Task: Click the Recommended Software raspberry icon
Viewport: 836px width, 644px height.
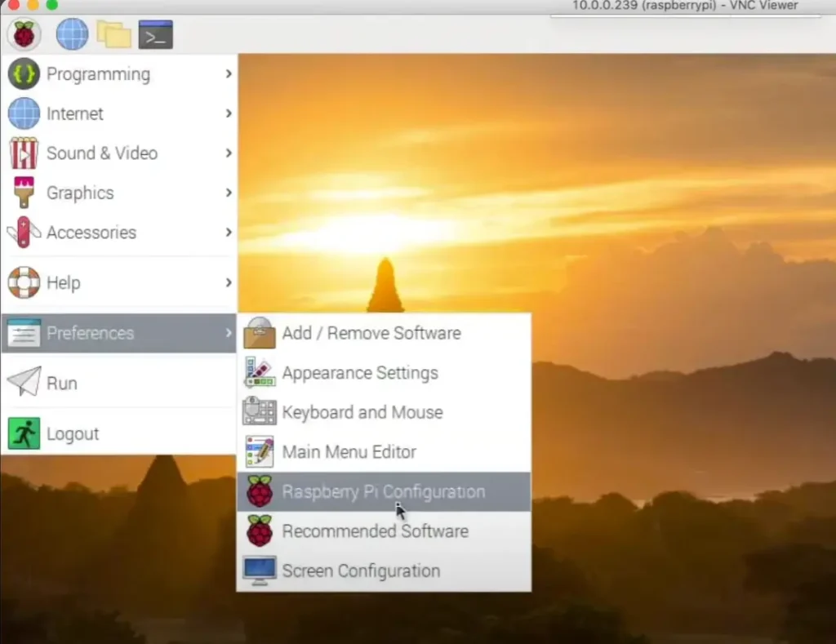Action: click(x=260, y=531)
